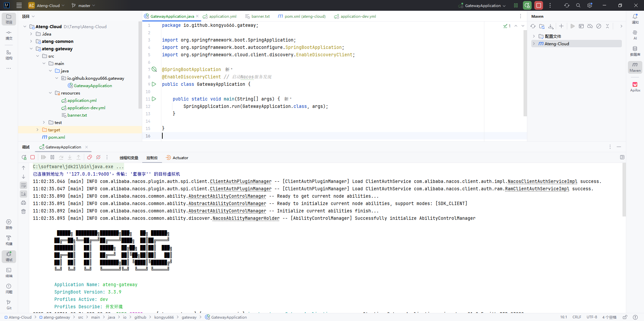
Task: Open the master branch dropdown
Action: [x=84, y=6]
